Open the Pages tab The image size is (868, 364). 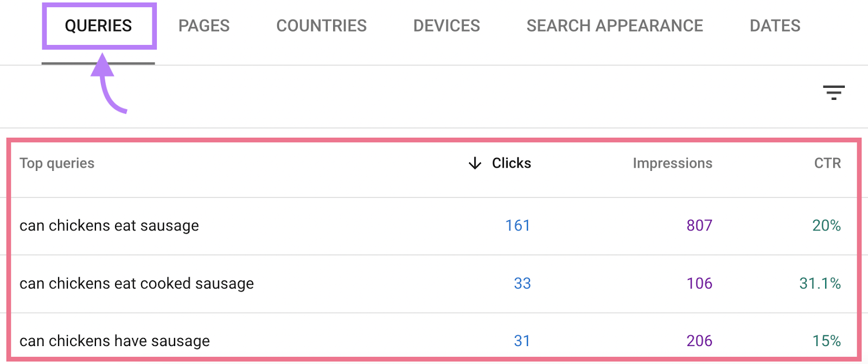point(204,25)
